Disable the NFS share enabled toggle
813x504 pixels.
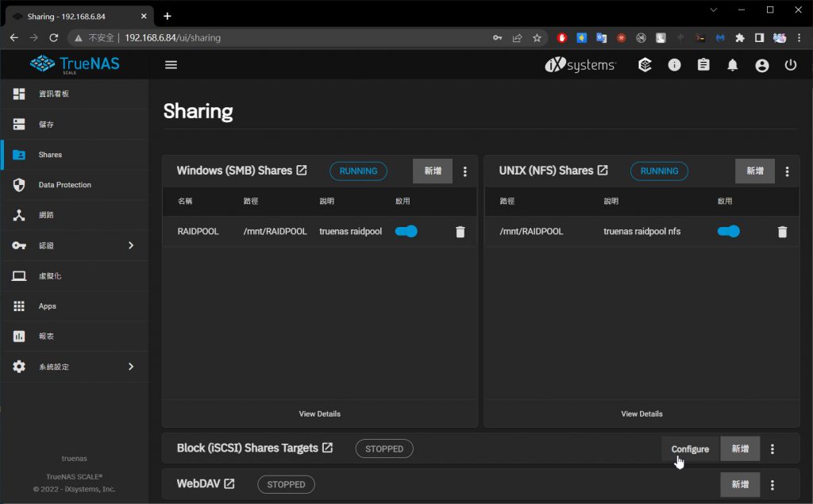point(728,231)
